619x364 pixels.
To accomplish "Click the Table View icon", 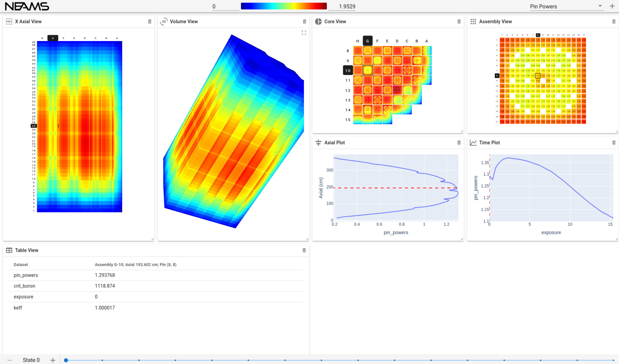I will [9, 250].
